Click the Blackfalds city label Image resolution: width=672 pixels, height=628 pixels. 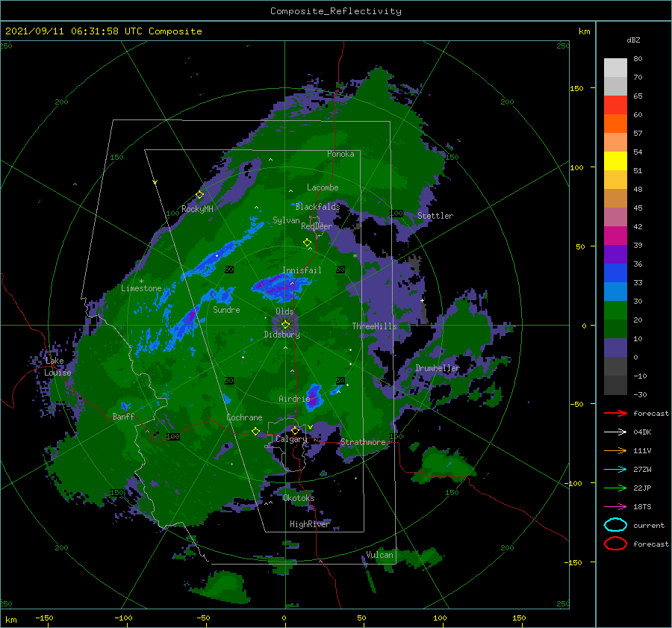pyautogui.click(x=317, y=207)
